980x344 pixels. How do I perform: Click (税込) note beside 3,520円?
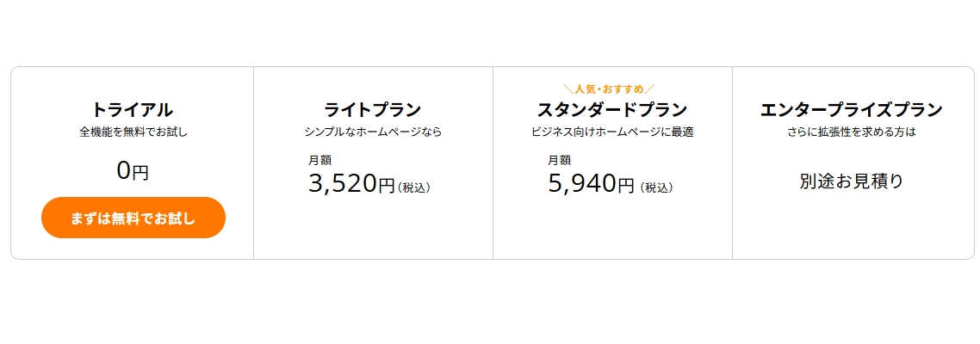[x=414, y=187]
